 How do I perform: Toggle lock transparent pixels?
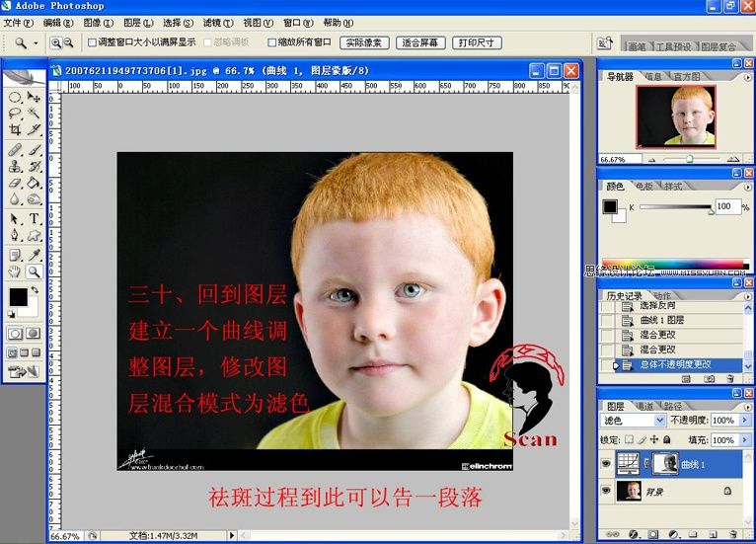(x=629, y=439)
